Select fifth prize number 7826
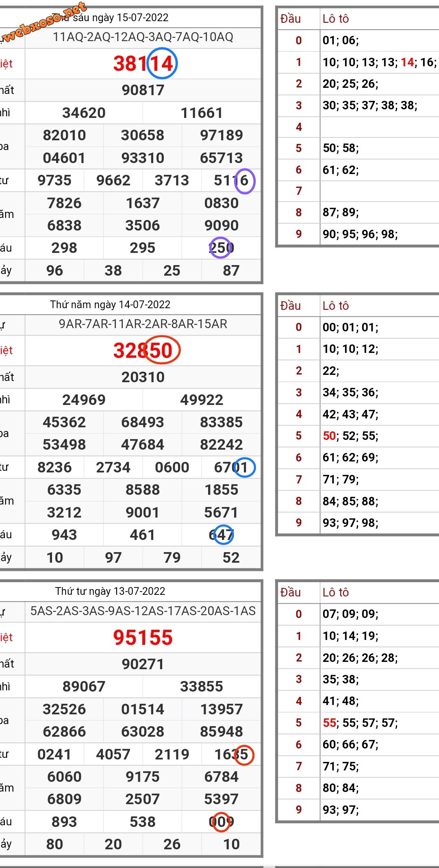The height and width of the screenshot is (868, 439). [x=64, y=203]
